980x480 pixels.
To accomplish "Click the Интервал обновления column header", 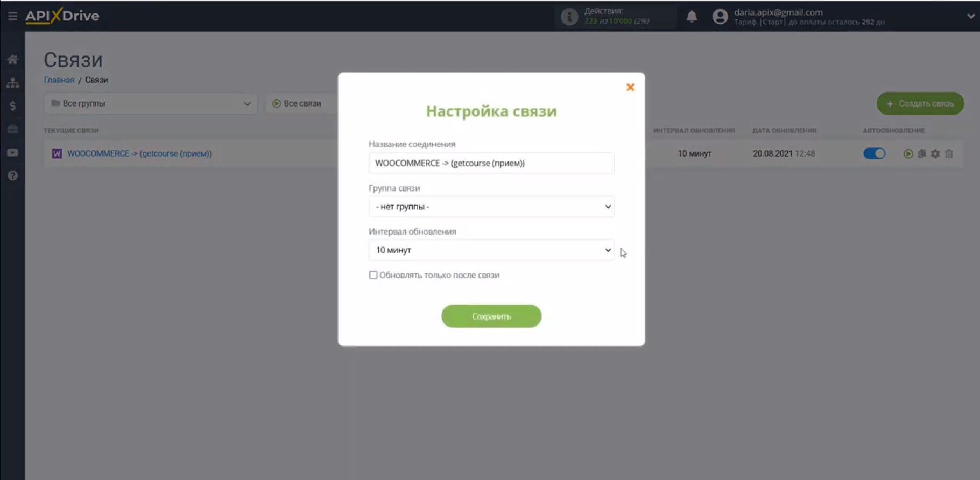I will [694, 130].
